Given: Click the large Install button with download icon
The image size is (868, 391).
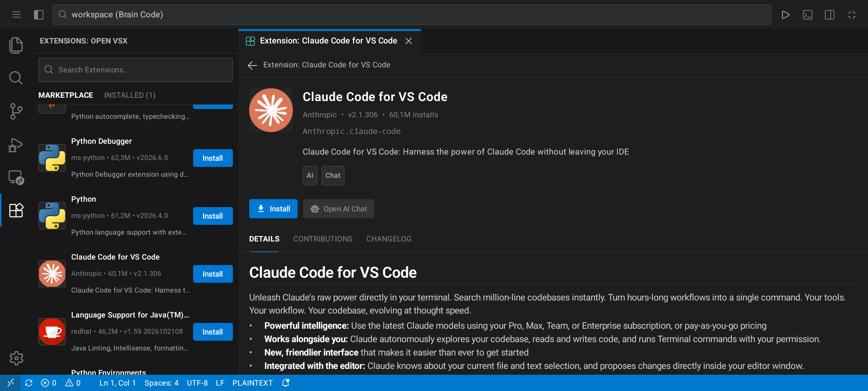Looking at the screenshot, I should [x=273, y=209].
